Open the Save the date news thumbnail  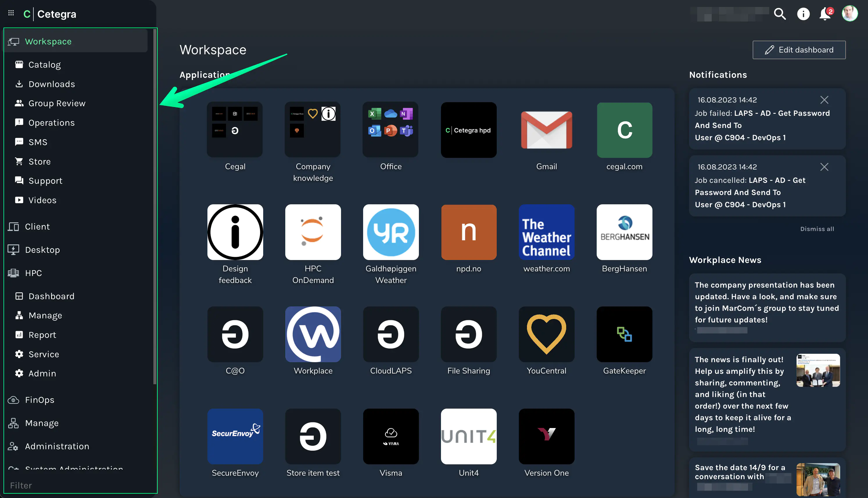(x=818, y=479)
